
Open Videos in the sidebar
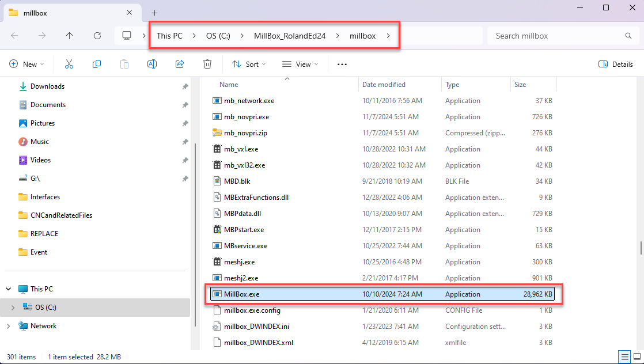tap(40, 160)
